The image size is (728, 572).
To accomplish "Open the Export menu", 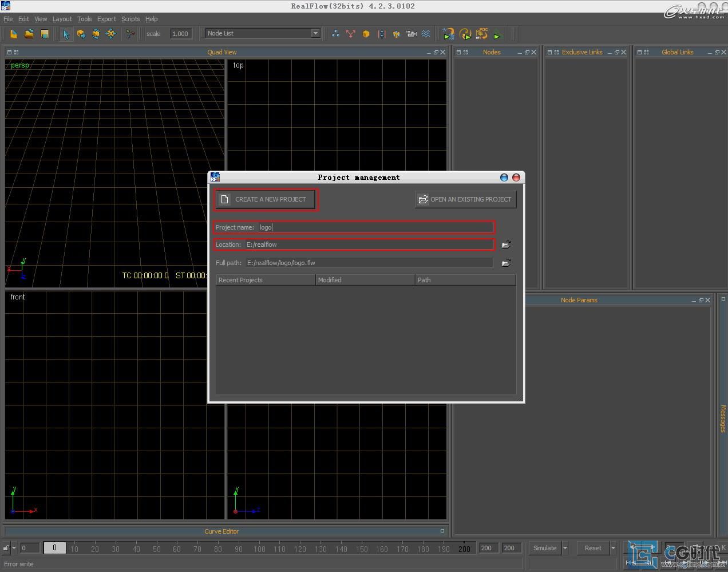I will (x=106, y=19).
